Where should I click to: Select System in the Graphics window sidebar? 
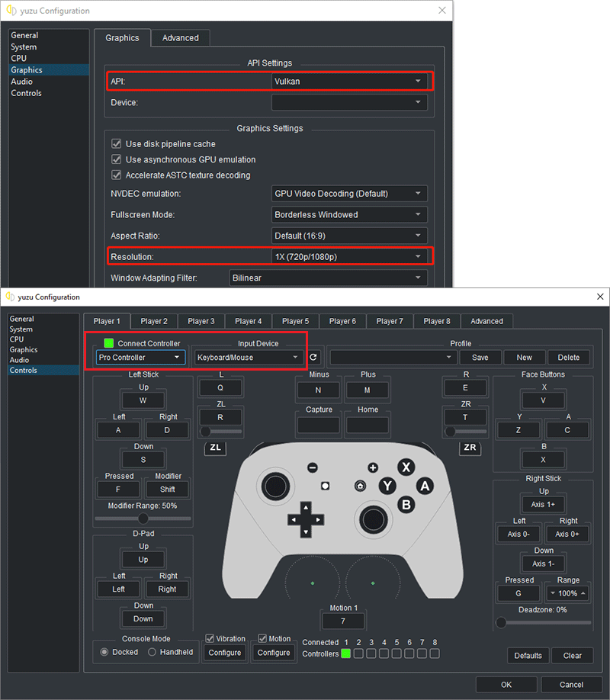point(24,47)
